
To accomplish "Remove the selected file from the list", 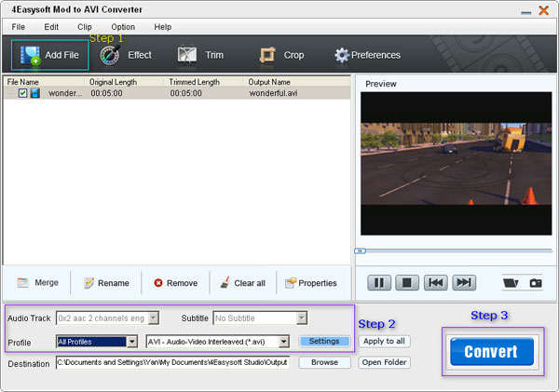I will (x=176, y=283).
